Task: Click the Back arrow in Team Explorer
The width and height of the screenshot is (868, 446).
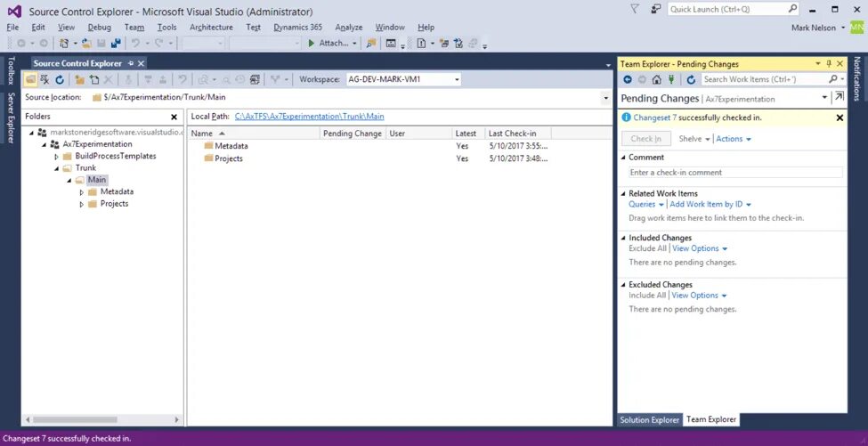Action: click(628, 80)
